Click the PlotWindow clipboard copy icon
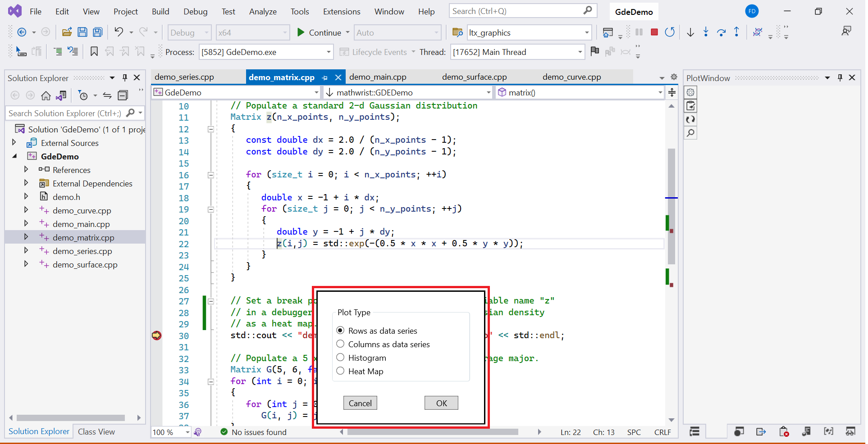Image resolution: width=868 pixels, height=444 pixels. 690,106
